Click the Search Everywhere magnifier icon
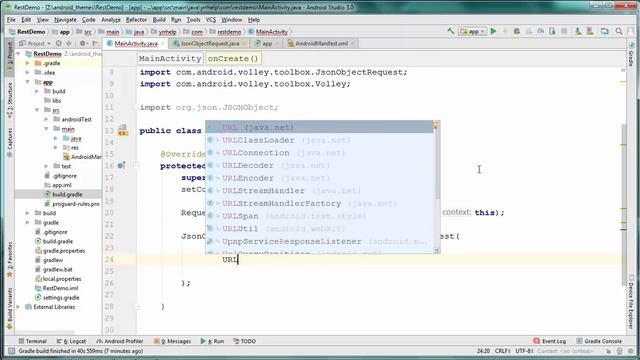 (x=619, y=31)
